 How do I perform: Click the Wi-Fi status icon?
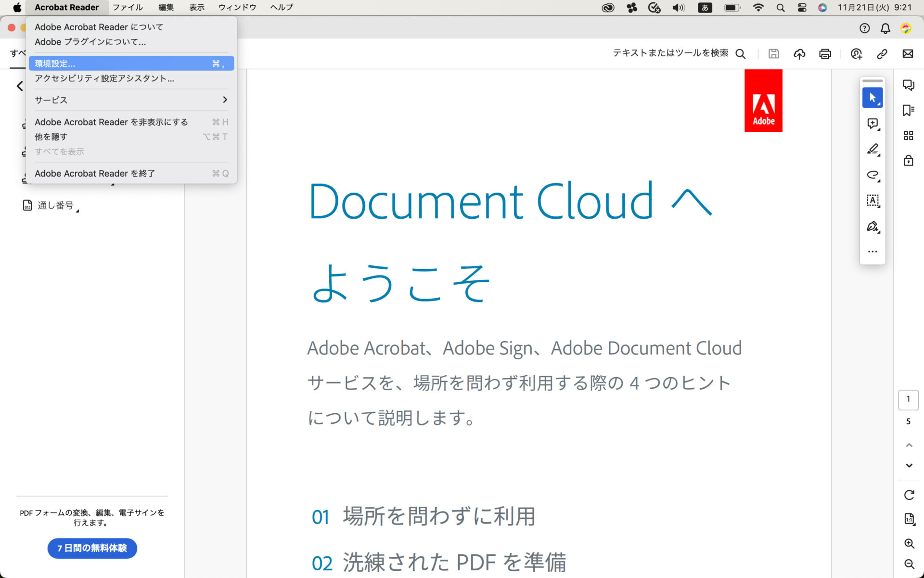click(758, 7)
